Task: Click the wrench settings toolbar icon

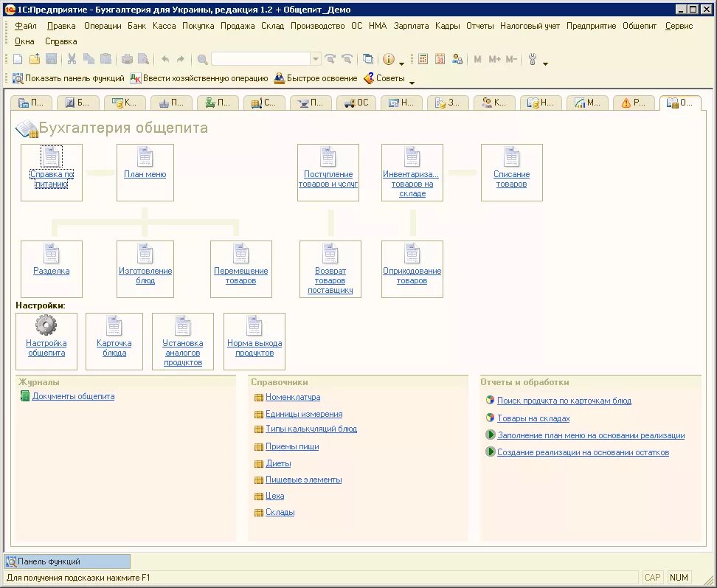Action: click(533, 59)
